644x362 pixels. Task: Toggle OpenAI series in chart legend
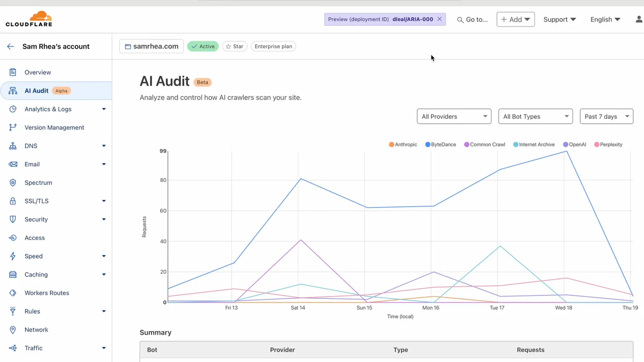574,144
